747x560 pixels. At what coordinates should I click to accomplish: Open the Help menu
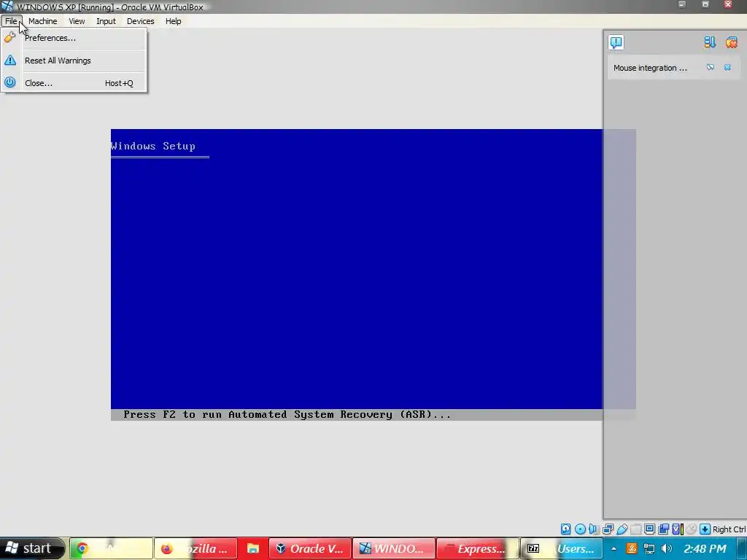[x=173, y=21]
